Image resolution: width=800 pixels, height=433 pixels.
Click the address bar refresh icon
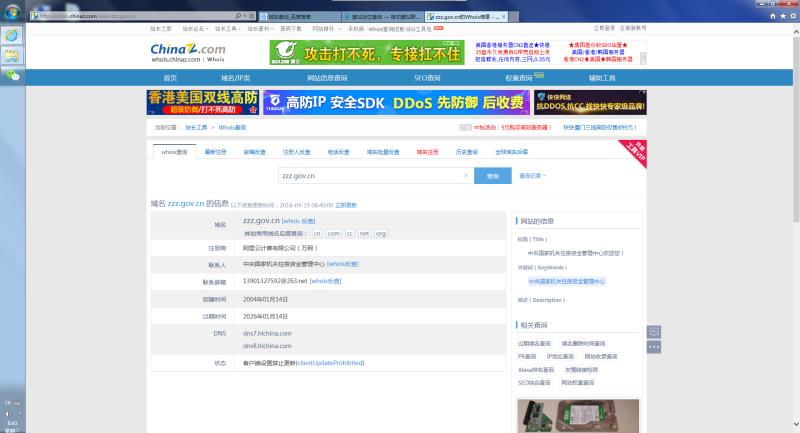(252, 16)
